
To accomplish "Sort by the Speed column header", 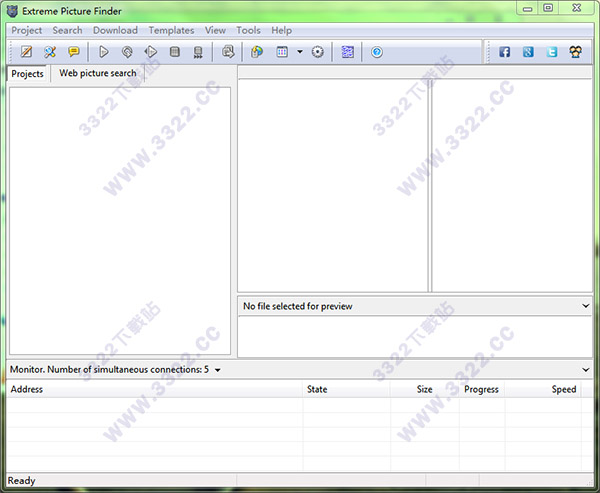I will [543, 389].
